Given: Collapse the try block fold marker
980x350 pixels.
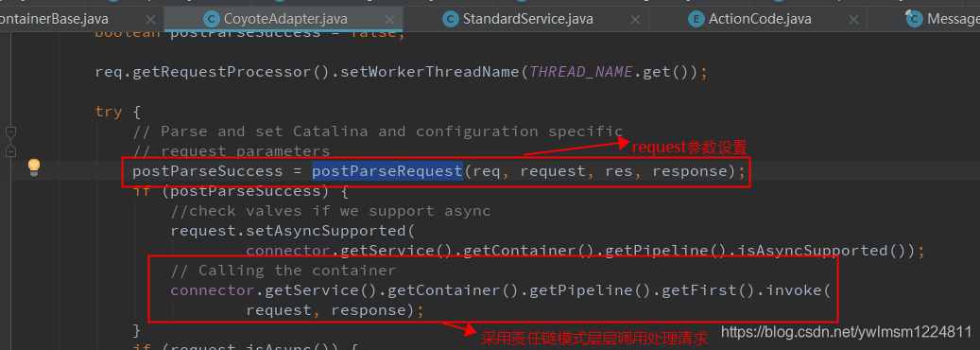Looking at the screenshot, I should click(10, 132).
